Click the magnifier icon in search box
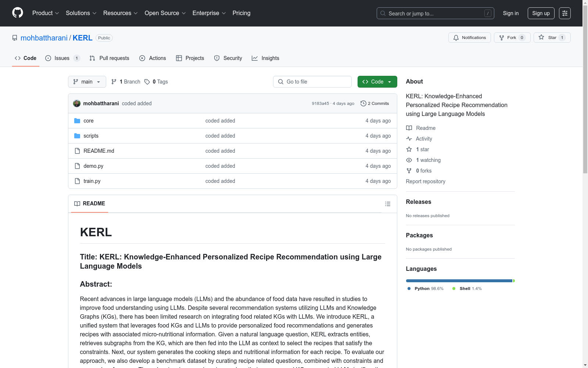The height and width of the screenshot is (368, 588). coord(383,13)
